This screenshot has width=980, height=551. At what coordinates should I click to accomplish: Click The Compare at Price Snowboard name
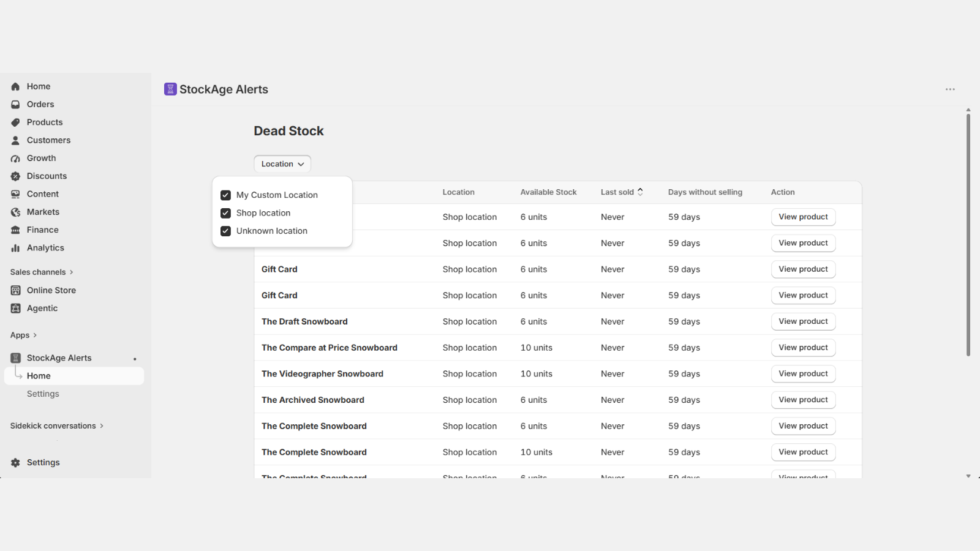(329, 348)
